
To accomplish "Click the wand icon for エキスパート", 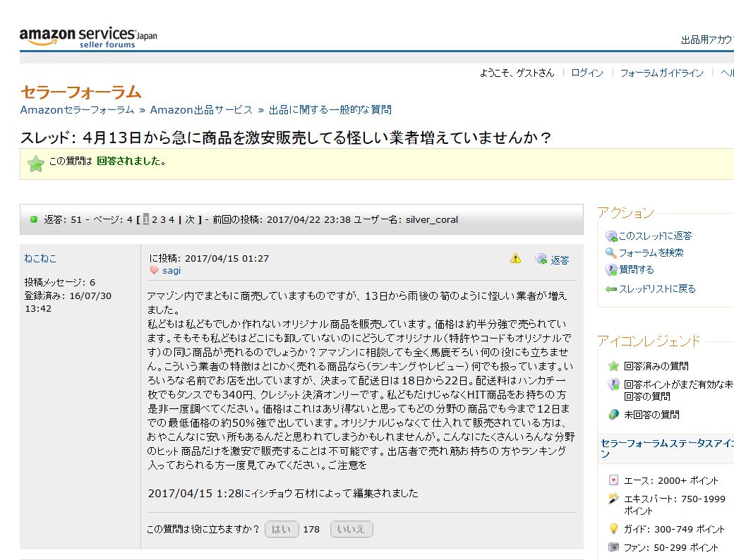I will pos(613,499).
